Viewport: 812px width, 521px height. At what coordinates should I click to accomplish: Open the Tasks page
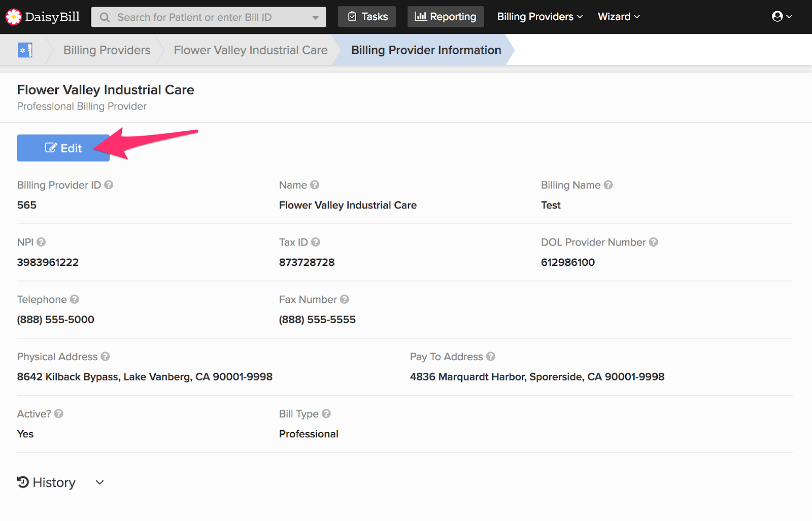pos(367,17)
